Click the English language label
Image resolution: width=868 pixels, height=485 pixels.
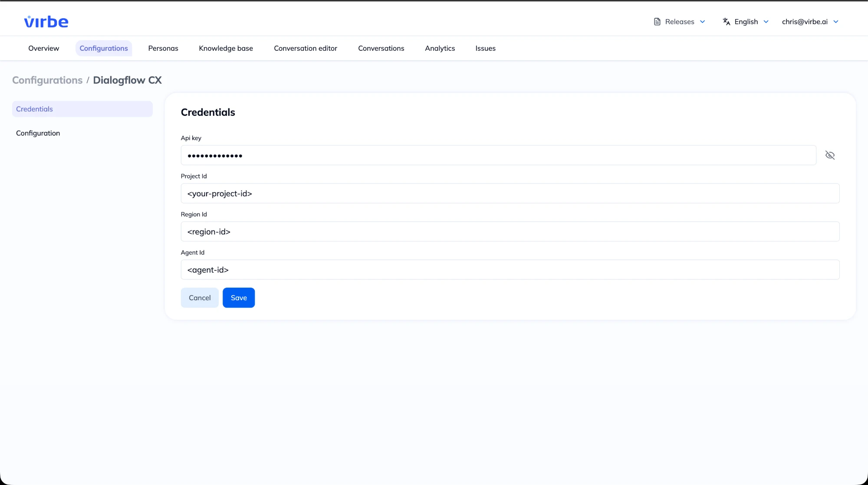tap(746, 22)
